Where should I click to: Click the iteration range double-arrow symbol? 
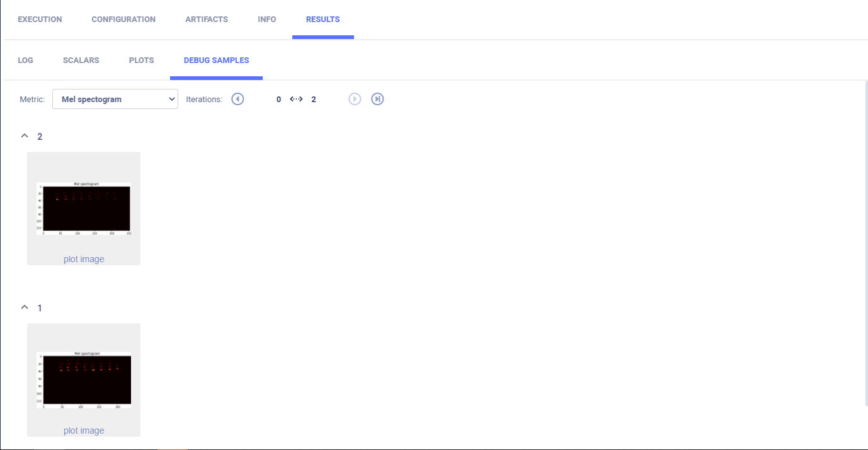296,99
